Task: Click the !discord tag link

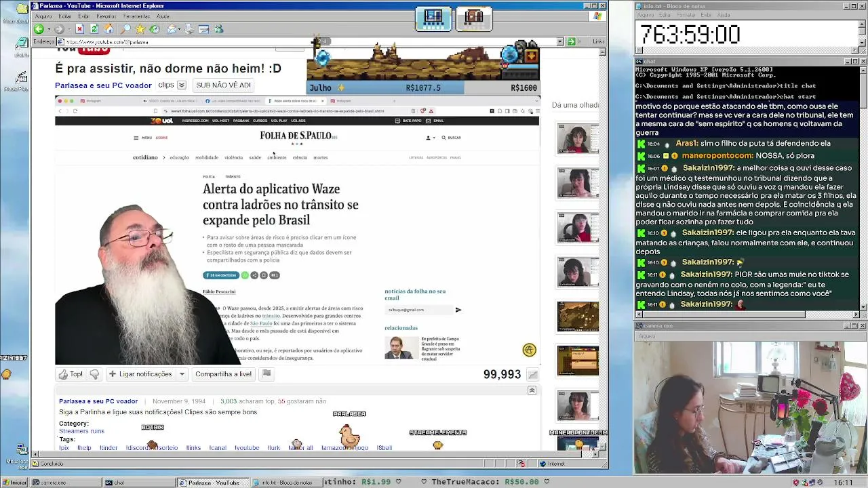Action: click(137, 448)
